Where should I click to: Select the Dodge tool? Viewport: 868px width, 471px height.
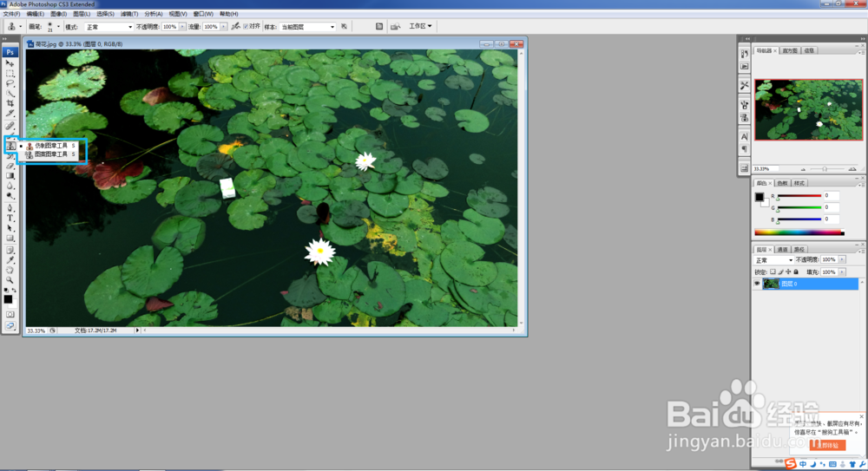[10, 195]
